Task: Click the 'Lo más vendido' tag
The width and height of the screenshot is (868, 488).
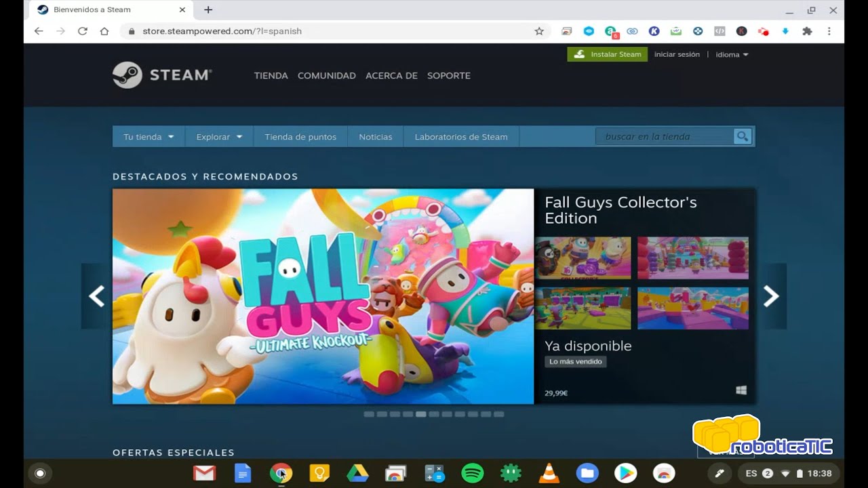Action: [x=576, y=361]
